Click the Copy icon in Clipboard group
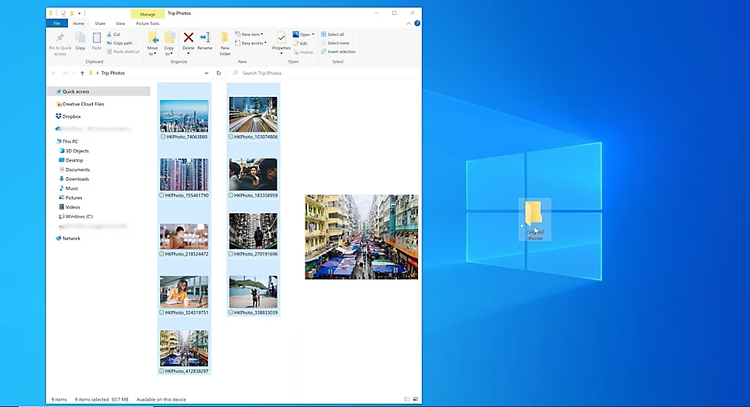Screen dimensions: 750x407 point(81,38)
